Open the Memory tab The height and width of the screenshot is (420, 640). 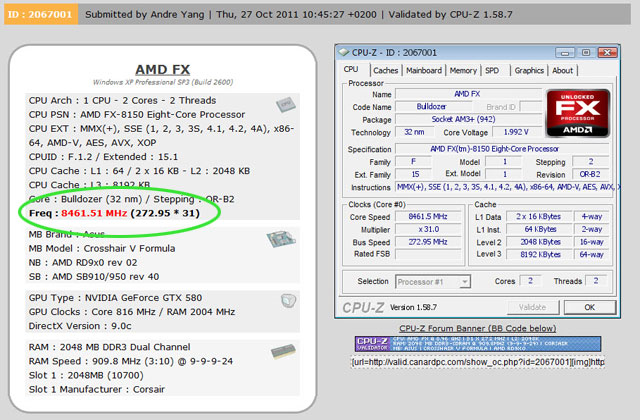tap(463, 71)
